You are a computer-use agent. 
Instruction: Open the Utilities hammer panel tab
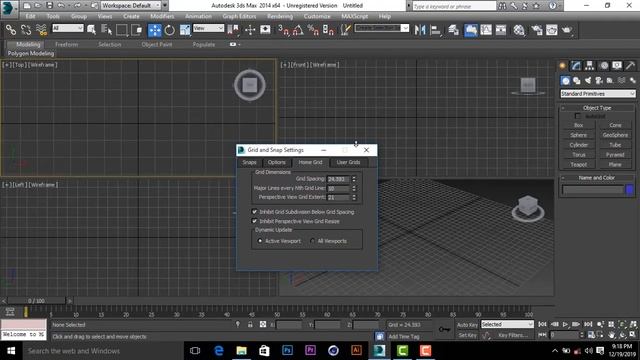point(630,65)
